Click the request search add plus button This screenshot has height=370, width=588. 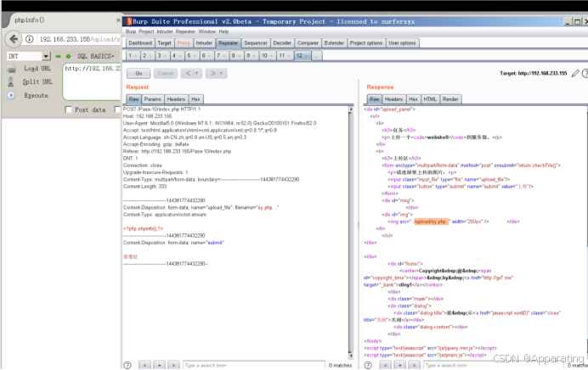[159, 365]
